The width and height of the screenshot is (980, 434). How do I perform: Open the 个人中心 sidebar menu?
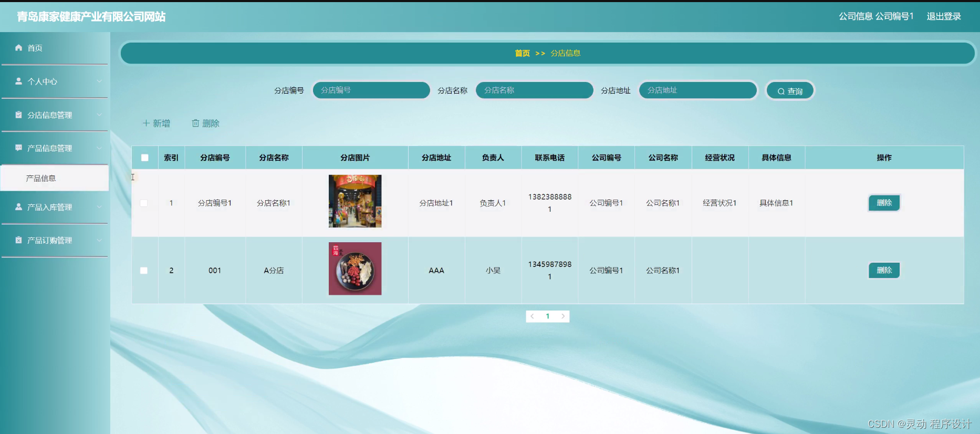pos(55,81)
